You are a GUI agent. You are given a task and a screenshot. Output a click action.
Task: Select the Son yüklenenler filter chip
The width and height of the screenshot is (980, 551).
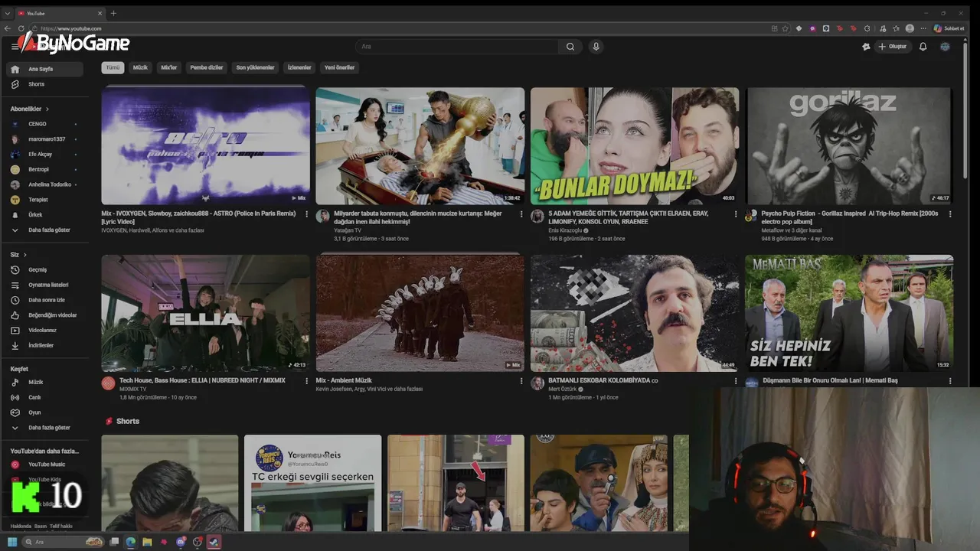point(255,67)
